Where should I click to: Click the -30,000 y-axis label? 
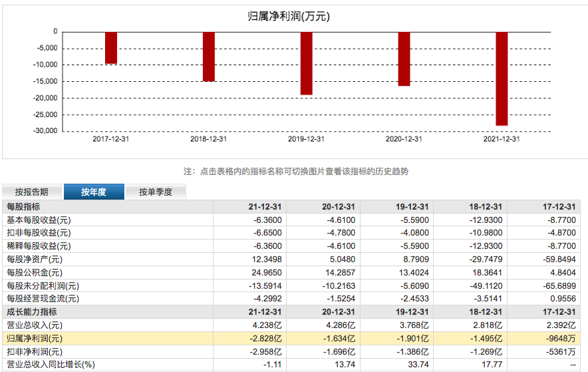[x=45, y=131]
